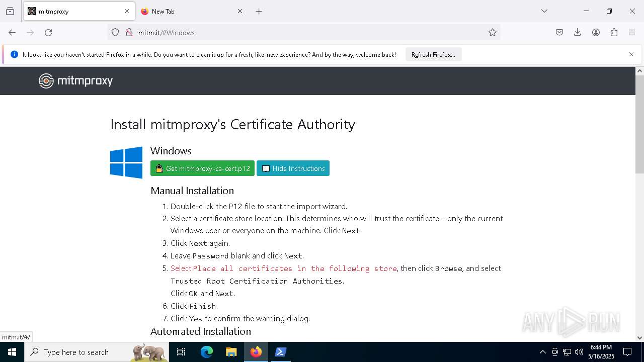Image resolution: width=644 pixels, height=362 pixels.
Task: Bookmark this page with star icon
Action: click(493, 33)
